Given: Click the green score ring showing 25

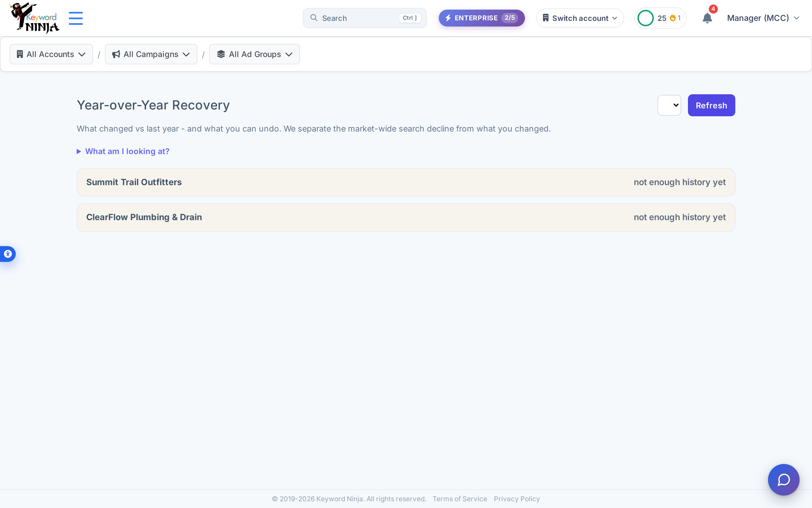Looking at the screenshot, I should [645, 18].
